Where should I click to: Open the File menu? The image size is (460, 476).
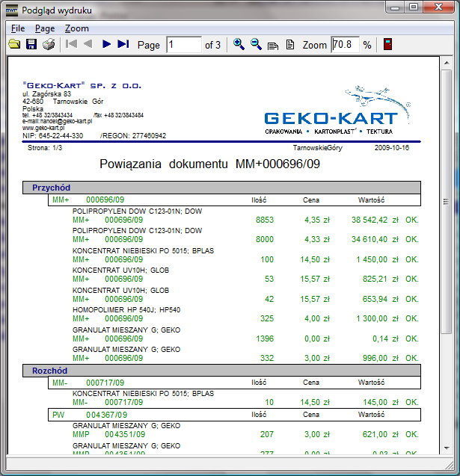coord(18,28)
